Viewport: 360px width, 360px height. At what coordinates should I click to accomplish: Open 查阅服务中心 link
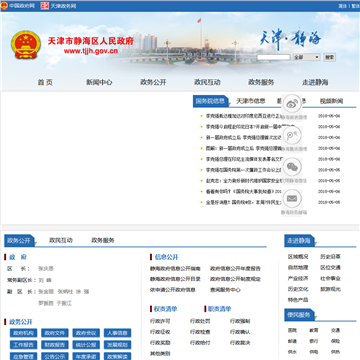click(x=225, y=290)
